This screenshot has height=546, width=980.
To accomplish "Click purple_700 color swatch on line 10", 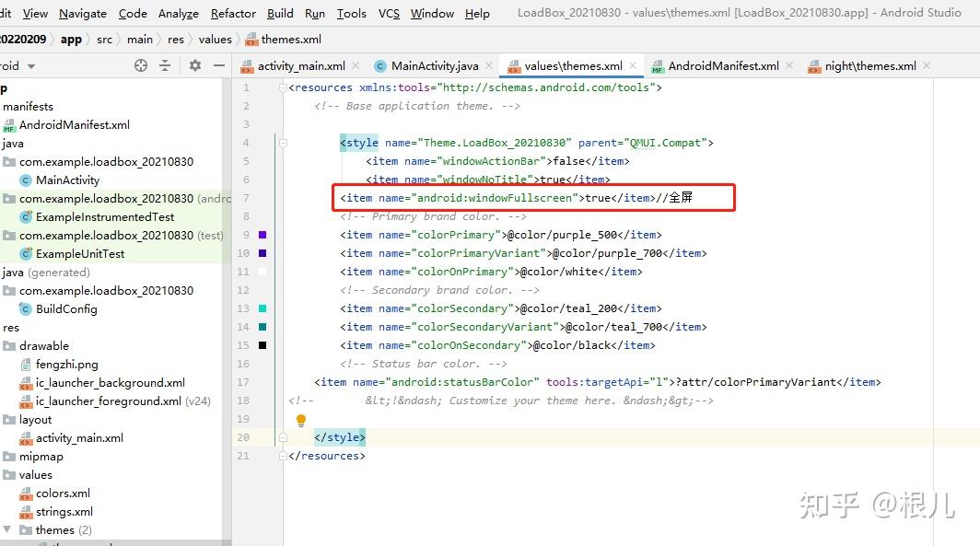I will (x=262, y=253).
